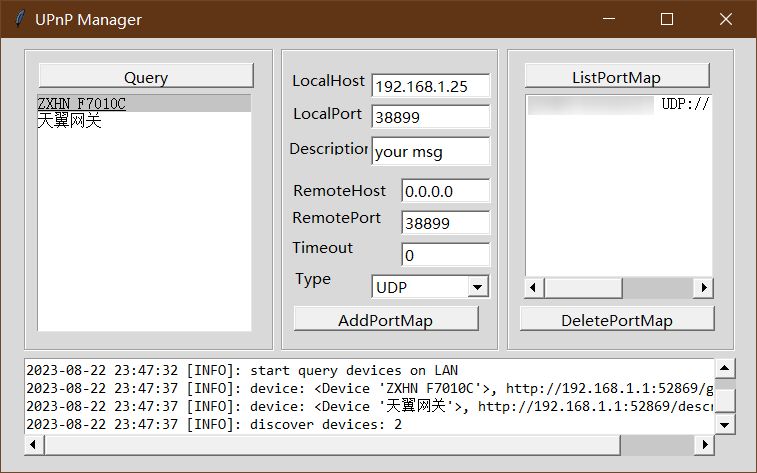Click the log horizontal scrollbar thumb
The image size is (757, 473).
point(333,445)
